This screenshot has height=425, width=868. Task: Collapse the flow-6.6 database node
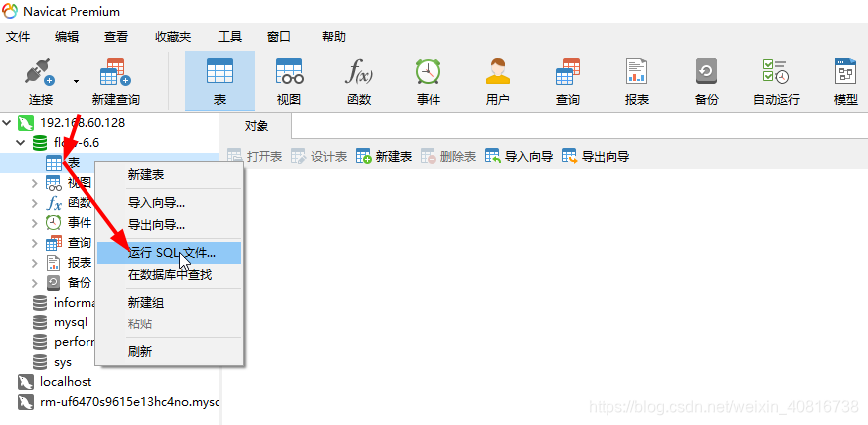pyautogui.click(x=21, y=143)
